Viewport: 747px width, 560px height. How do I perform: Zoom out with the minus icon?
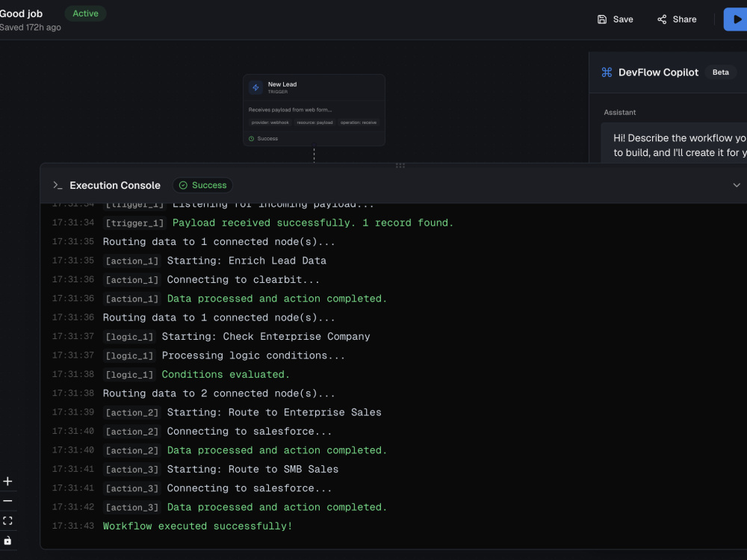[x=7, y=501]
